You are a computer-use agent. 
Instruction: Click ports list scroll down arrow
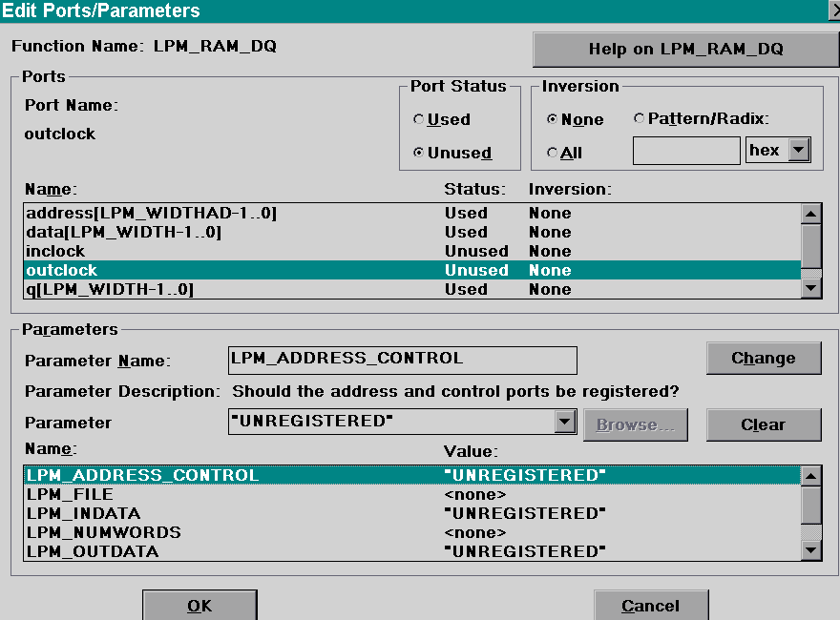click(811, 289)
